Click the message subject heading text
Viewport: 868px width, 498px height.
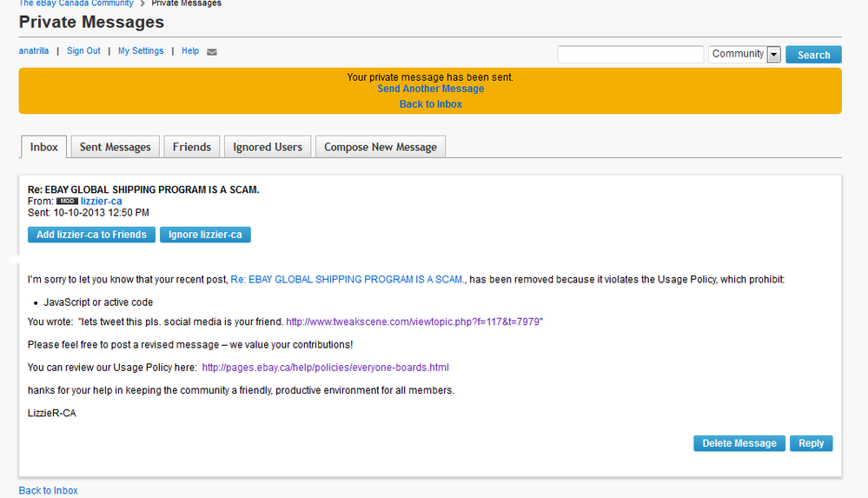point(143,189)
